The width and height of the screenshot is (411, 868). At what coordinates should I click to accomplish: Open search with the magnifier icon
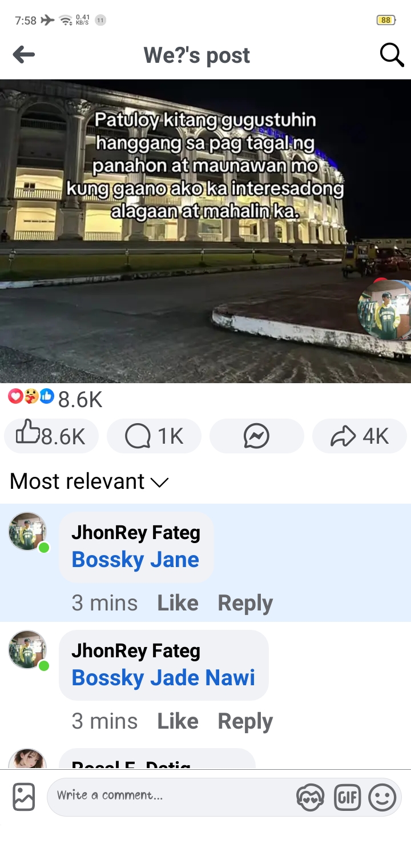coord(392,55)
